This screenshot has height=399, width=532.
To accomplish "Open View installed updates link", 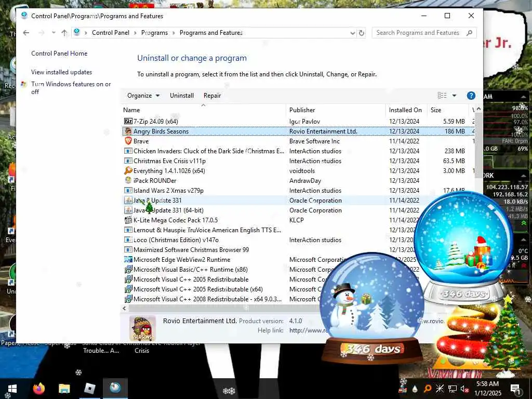I will (x=61, y=72).
